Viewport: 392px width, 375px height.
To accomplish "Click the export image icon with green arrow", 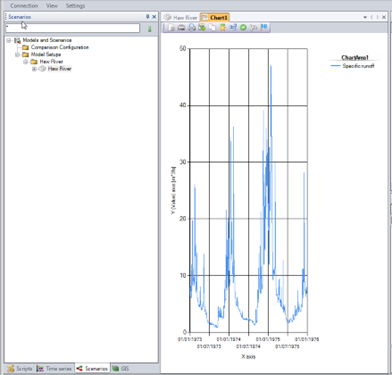I will 202,27.
